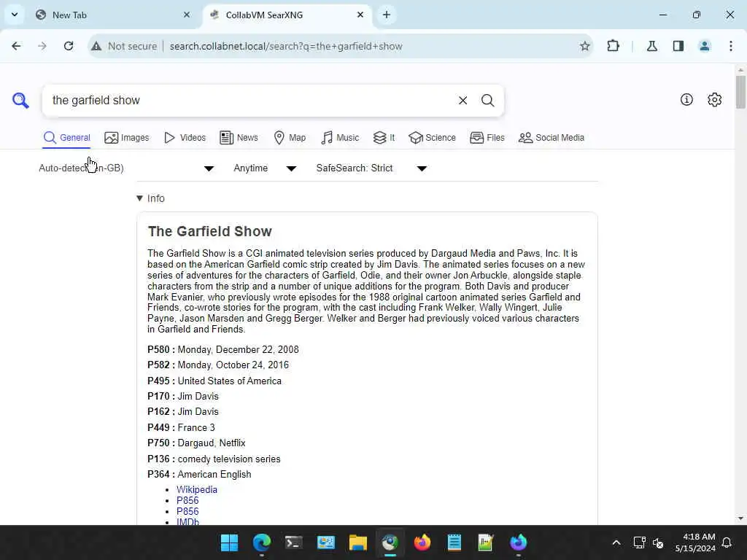Image resolution: width=747 pixels, height=560 pixels.
Task: Open the Windows Start menu
Action: point(229,542)
